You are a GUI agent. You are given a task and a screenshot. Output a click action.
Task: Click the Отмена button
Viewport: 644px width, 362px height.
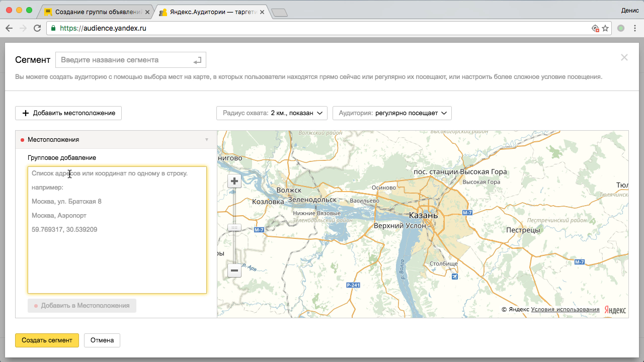pyautogui.click(x=102, y=340)
